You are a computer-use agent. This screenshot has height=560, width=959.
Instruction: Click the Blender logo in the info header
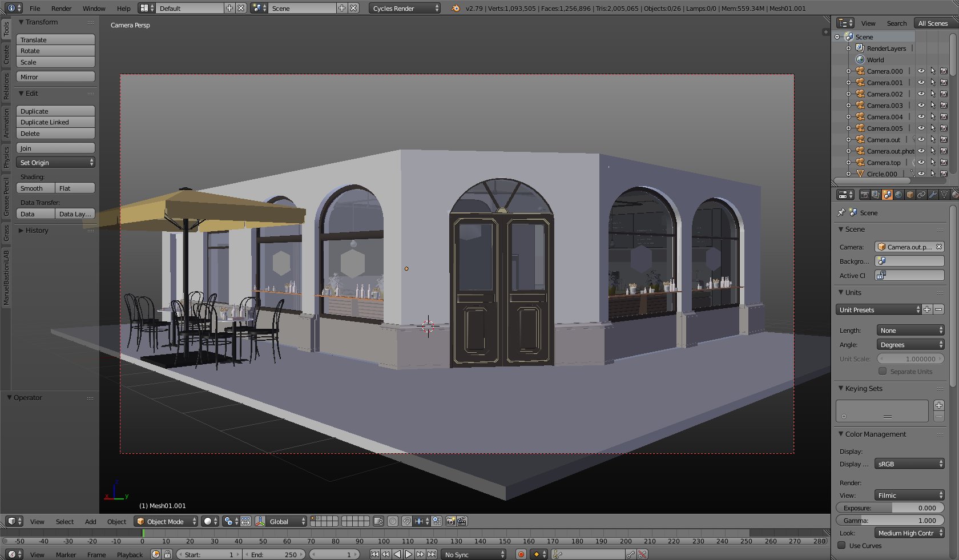(x=456, y=8)
